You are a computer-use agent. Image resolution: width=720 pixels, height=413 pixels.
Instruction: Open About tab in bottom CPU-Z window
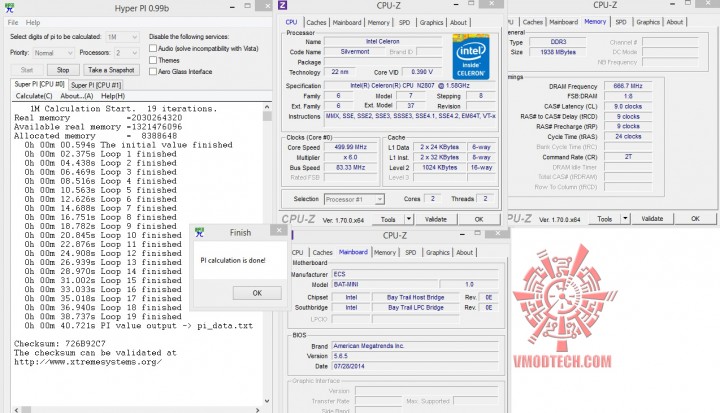464,253
